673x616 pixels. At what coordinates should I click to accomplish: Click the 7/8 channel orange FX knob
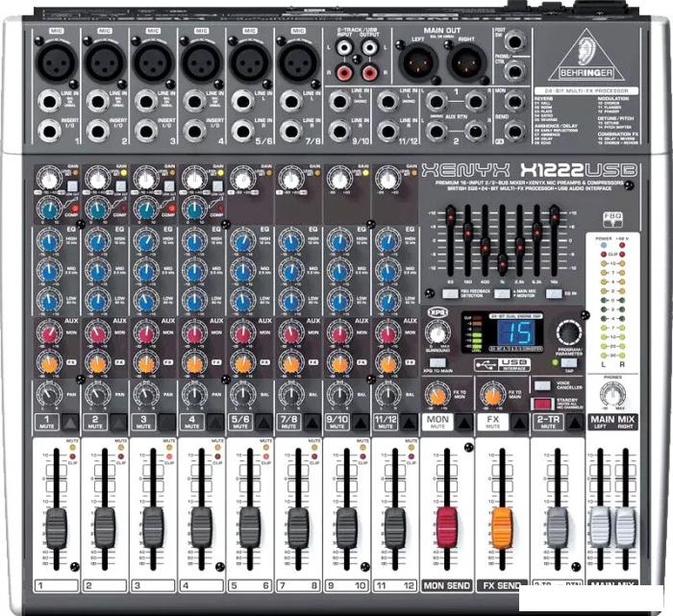(292, 361)
